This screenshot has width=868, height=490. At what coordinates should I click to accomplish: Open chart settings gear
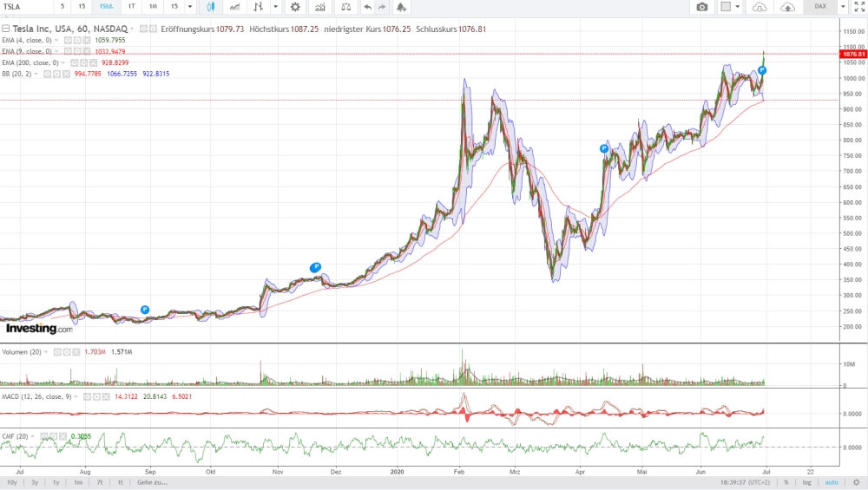(x=296, y=7)
